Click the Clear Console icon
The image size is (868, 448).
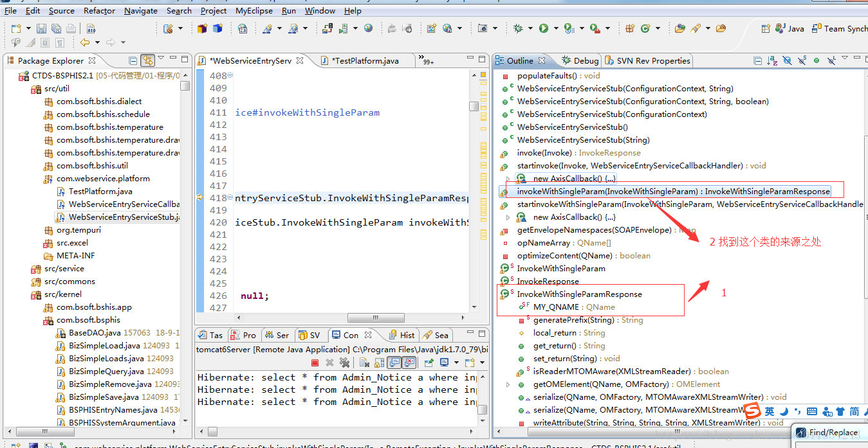364,363
